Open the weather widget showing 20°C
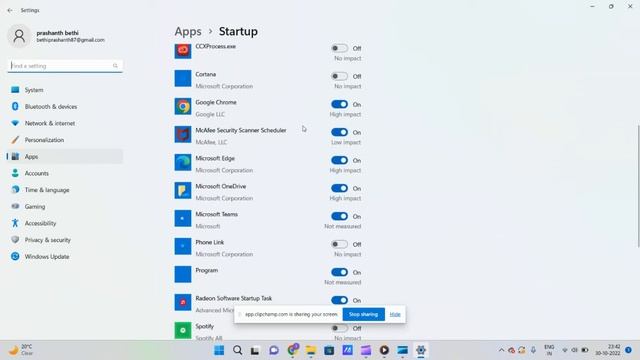The height and width of the screenshot is (360, 640). (21, 350)
